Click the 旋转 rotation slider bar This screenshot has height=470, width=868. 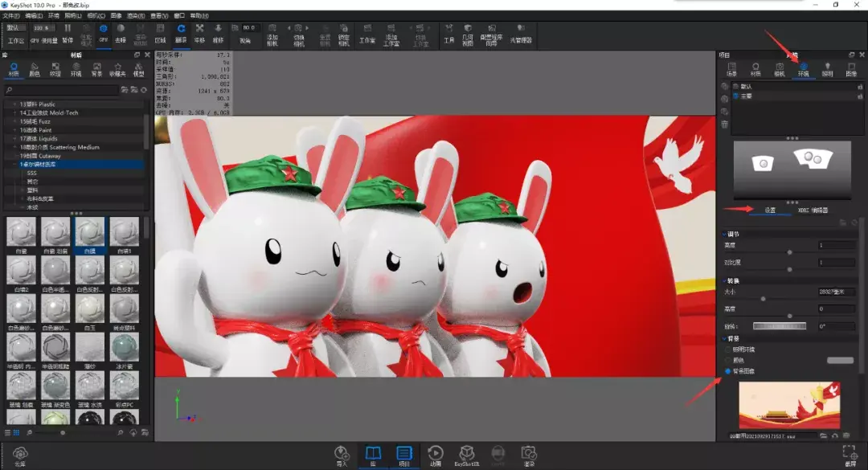(x=780, y=326)
